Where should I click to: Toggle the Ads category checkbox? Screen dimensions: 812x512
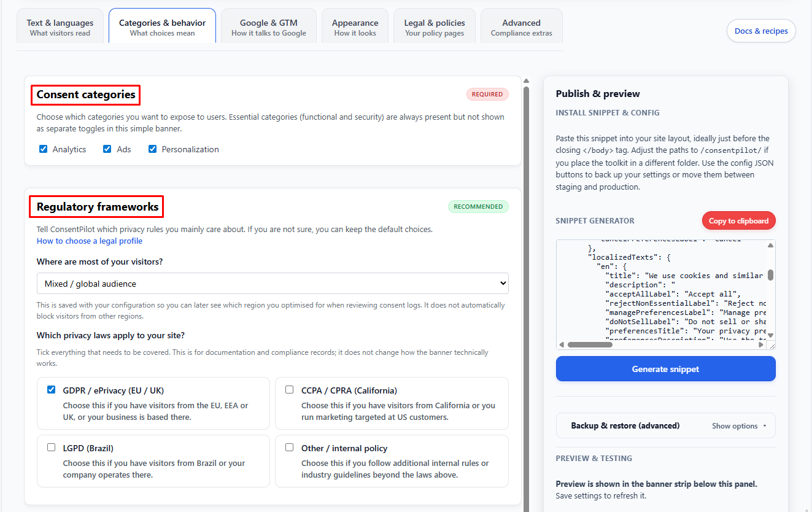click(x=107, y=149)
